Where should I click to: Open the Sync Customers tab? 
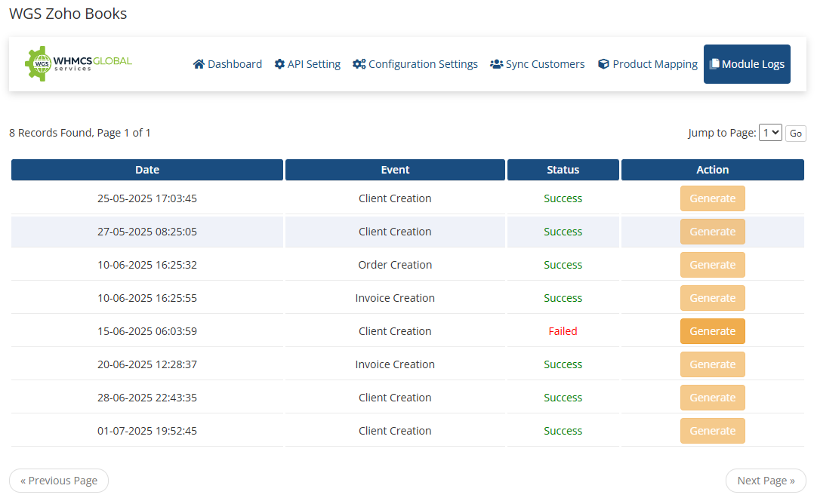pyautogui.click(x=537, y=64)
